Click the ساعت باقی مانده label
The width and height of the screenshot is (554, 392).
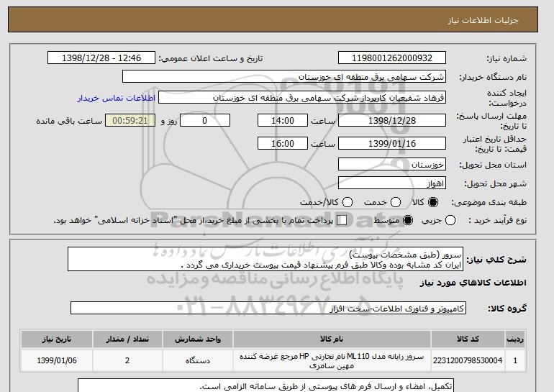pos(69,121)
